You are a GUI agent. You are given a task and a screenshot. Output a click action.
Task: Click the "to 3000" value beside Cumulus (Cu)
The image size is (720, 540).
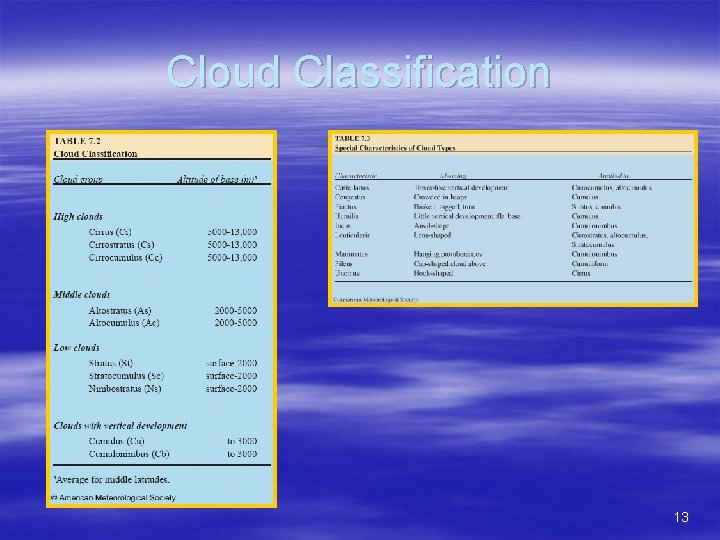(x=242, y=441)
